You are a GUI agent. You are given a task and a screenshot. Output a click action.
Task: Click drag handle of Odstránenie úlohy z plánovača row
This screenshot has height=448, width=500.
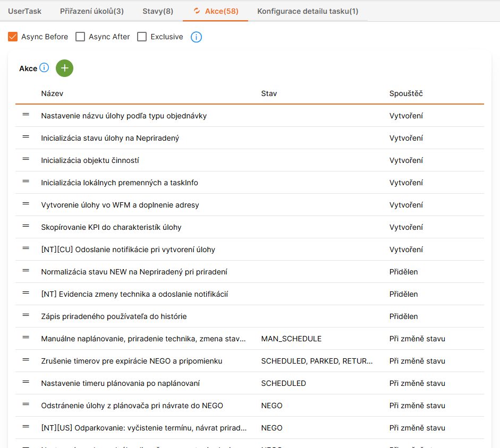click(x=26, y=404)
